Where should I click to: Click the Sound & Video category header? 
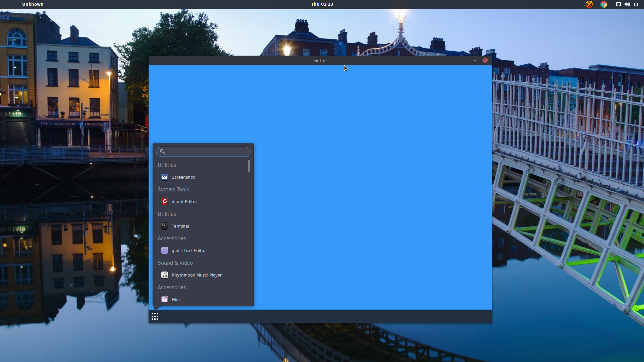point(175,263)
